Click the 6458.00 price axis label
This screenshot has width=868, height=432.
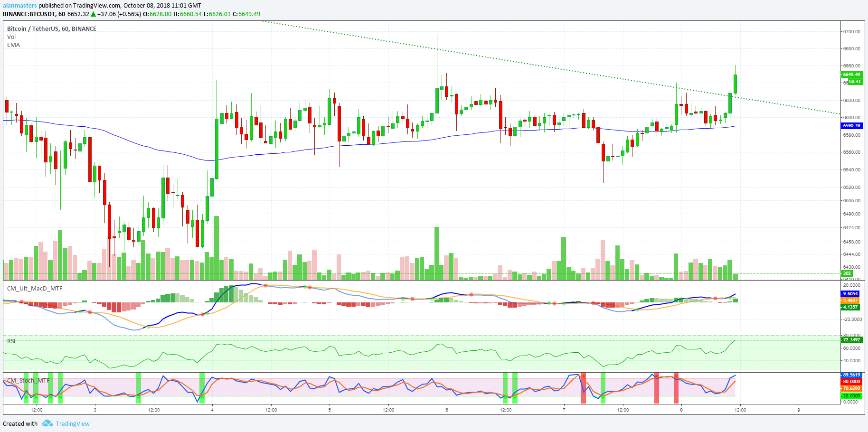pyautogui.click(x=851, y=242)
